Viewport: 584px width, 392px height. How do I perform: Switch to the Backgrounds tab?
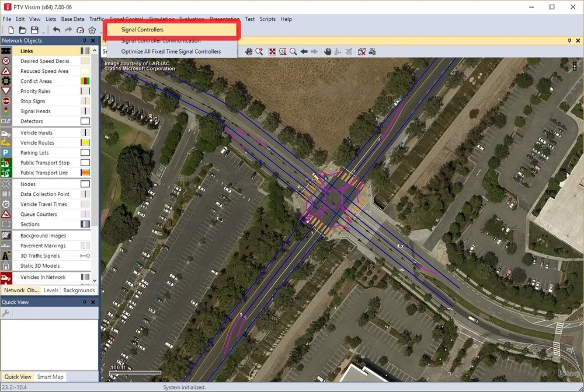pos(79,290)
